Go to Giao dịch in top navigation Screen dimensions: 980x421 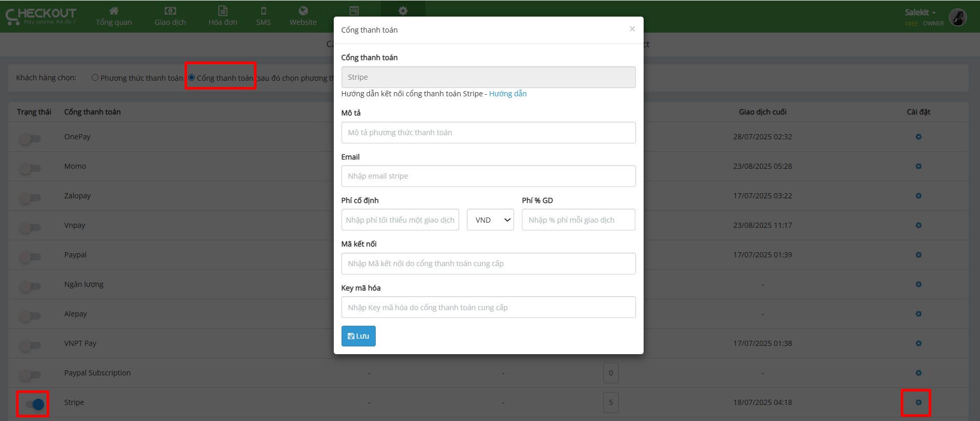coord(170,17)
